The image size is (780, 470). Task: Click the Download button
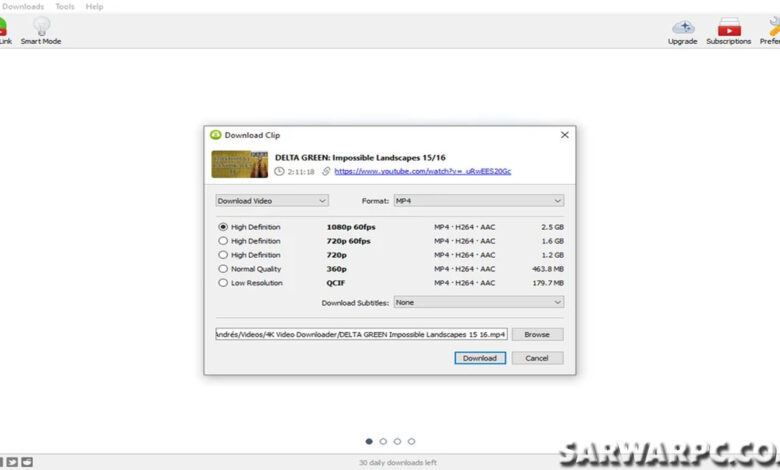coord(480,358)
